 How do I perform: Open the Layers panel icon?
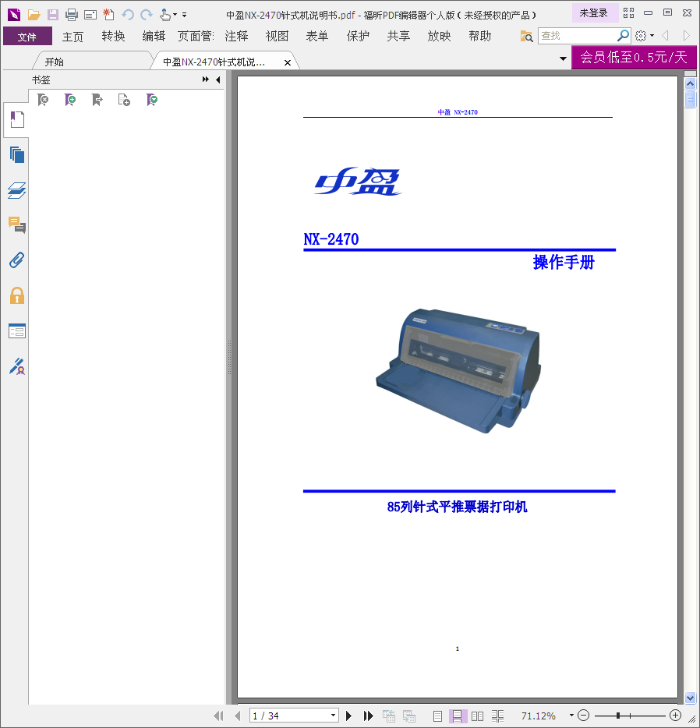[16, 190]
